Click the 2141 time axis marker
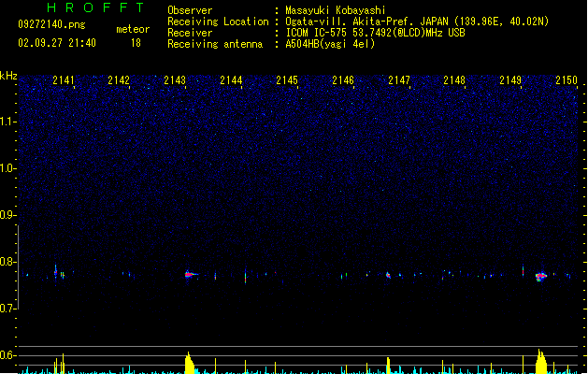The width and height of the screenshot is (588, 374). tap(64, 80)
